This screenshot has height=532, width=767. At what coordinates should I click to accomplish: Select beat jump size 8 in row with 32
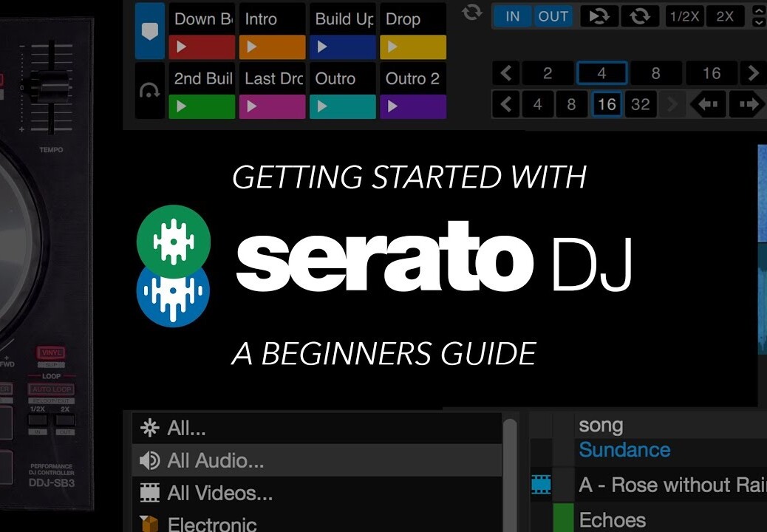[x=571, y=104]
